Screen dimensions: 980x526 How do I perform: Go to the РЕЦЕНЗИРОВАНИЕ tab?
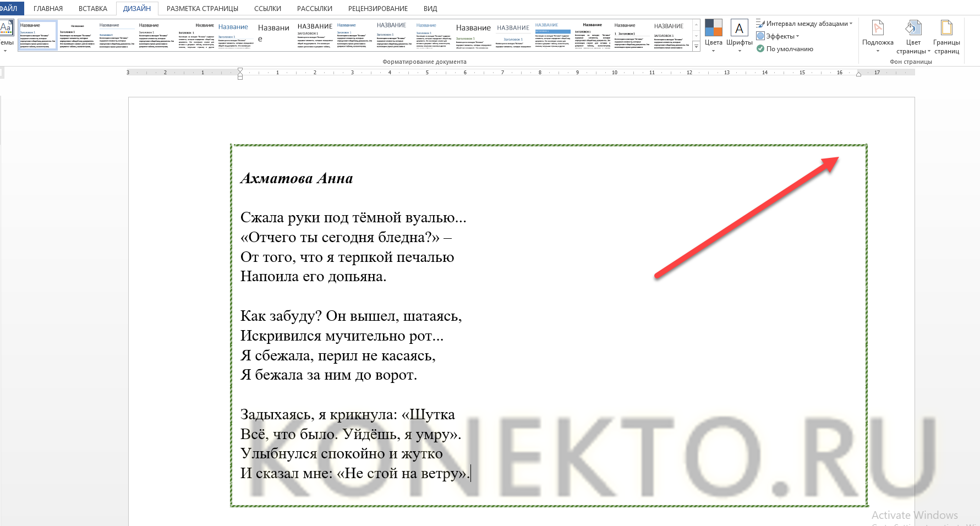point(377,9)
